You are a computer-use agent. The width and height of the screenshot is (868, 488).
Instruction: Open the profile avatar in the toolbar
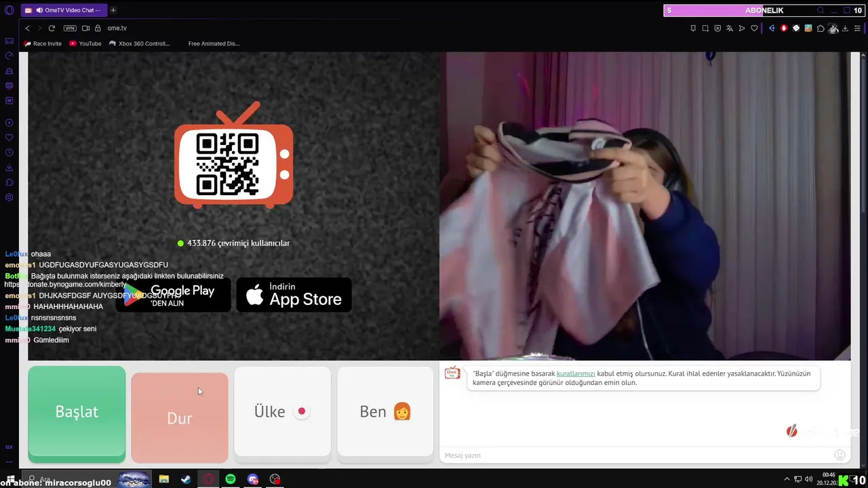click(x=833, y=28)
